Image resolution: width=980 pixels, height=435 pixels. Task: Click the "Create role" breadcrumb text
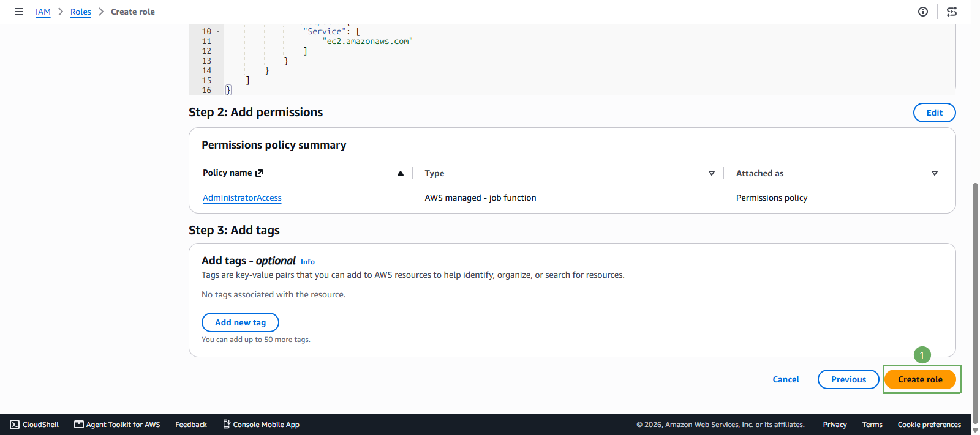(133, 12)
